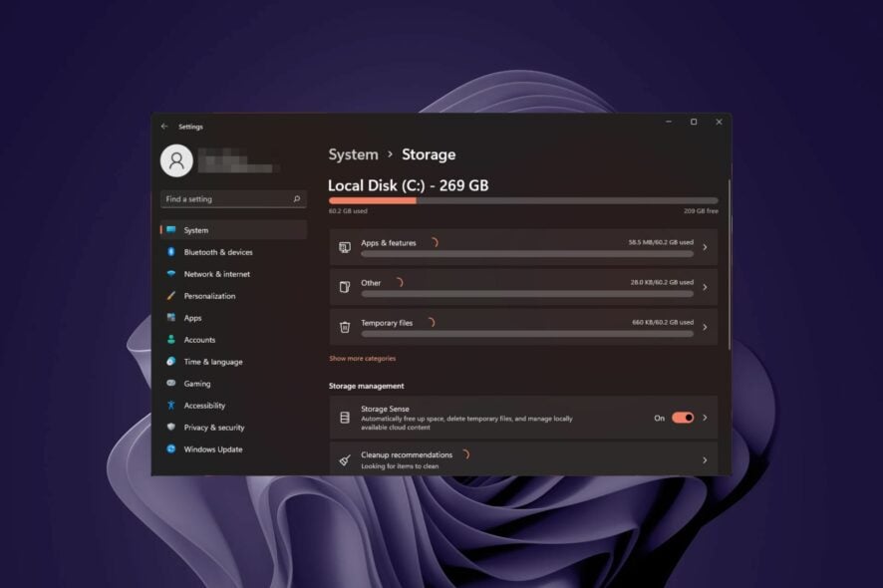Click the Gaming controller icon
The height and width of the screenshot is (588, 883).
click(171, 384)
